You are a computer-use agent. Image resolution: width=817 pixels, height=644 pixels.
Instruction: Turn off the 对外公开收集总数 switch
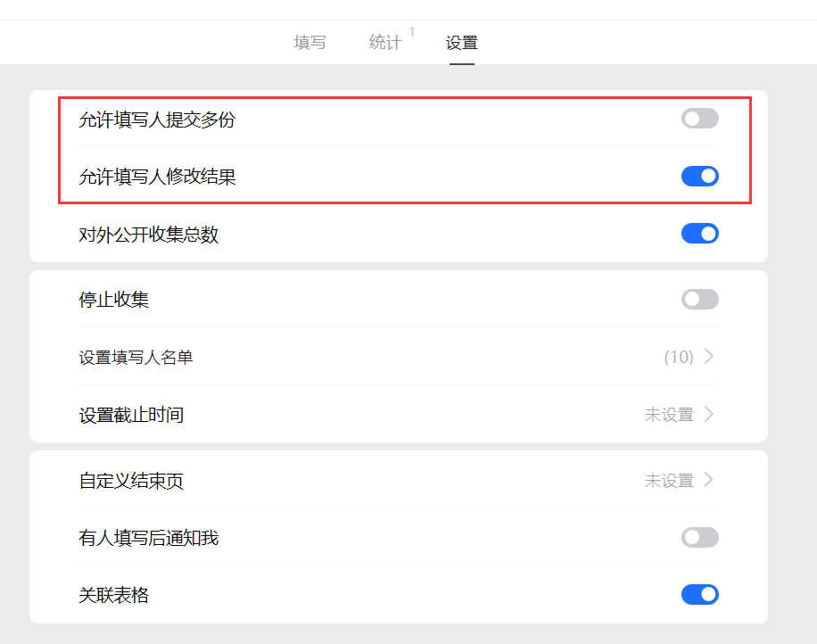[699, 233]
